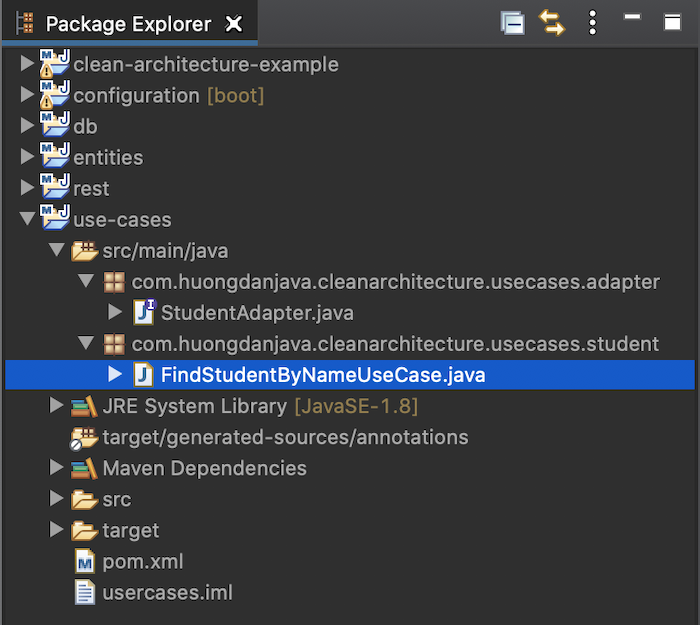
Task: Expand the Maven Dependencies node
Action: pos(56,467)
